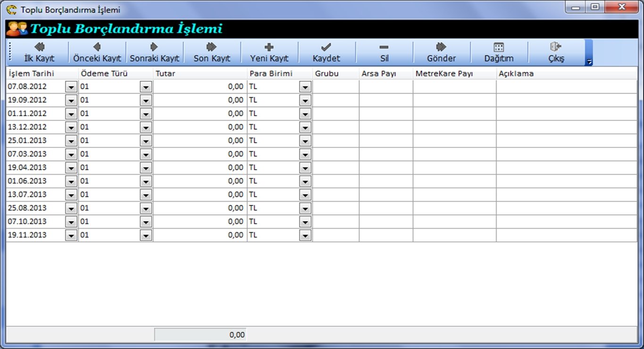Click Önceki Kayıt previous record icon
Viewport: 644px width, 349px height.
(97, 47)
